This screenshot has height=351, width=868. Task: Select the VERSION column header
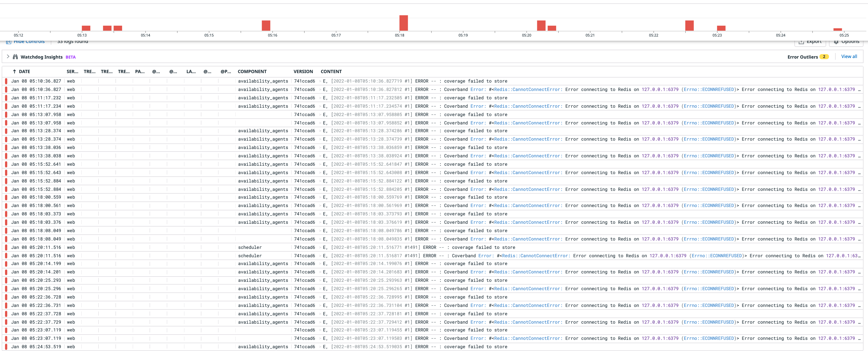point(303,71)
